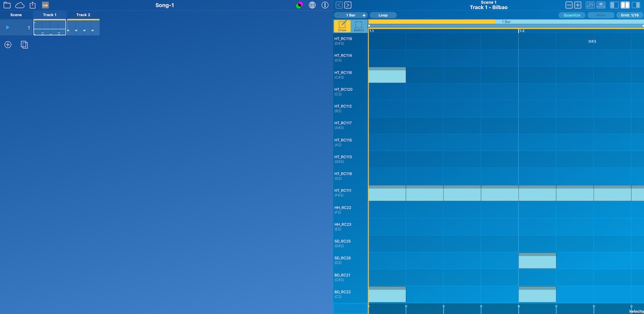Viewport: 644px width, 314px height.
Task: Select the HT_RC111 (F#2) drum row label
Action: click(x=351, y=193)
